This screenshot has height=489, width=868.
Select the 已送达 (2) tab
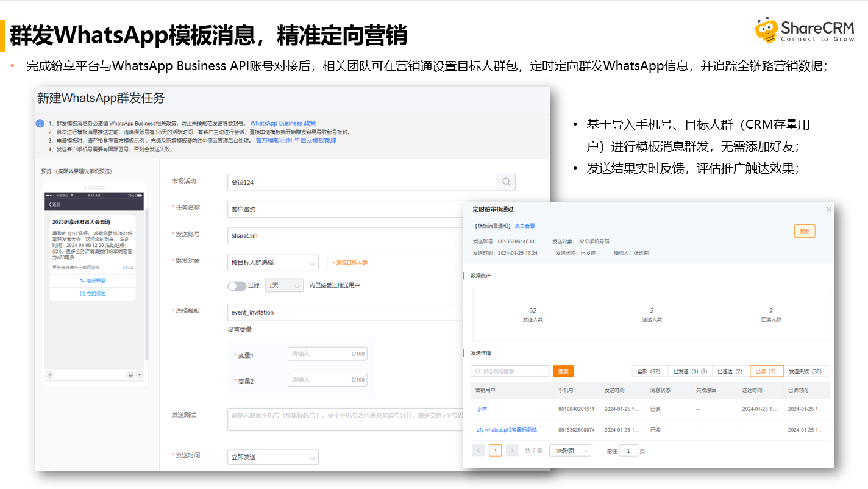click(x=731, y=371)
